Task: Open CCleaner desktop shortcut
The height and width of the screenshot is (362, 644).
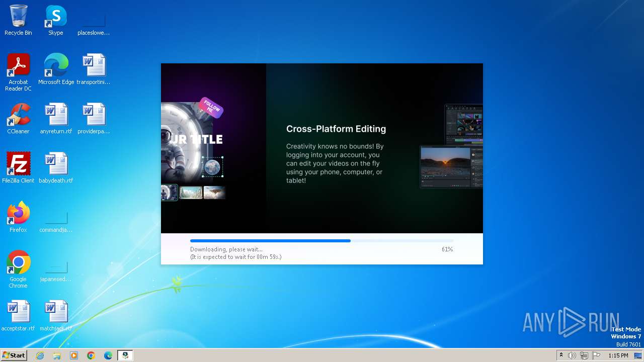Action: coord(18,118)
